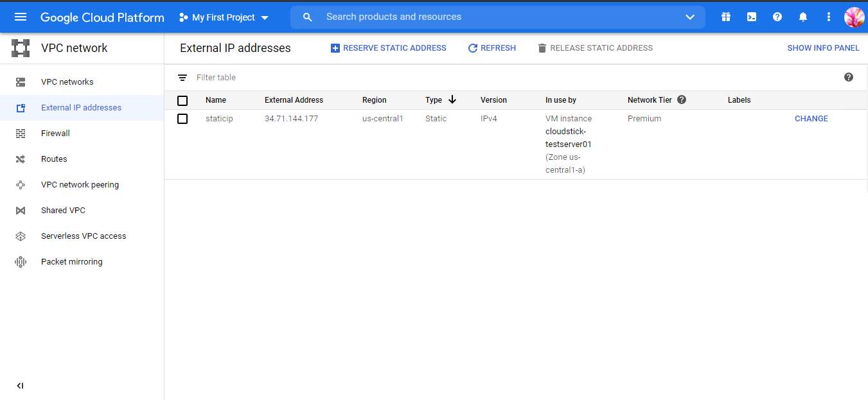
Task: Open the three-dot settings menu
Action: point(829,17)
